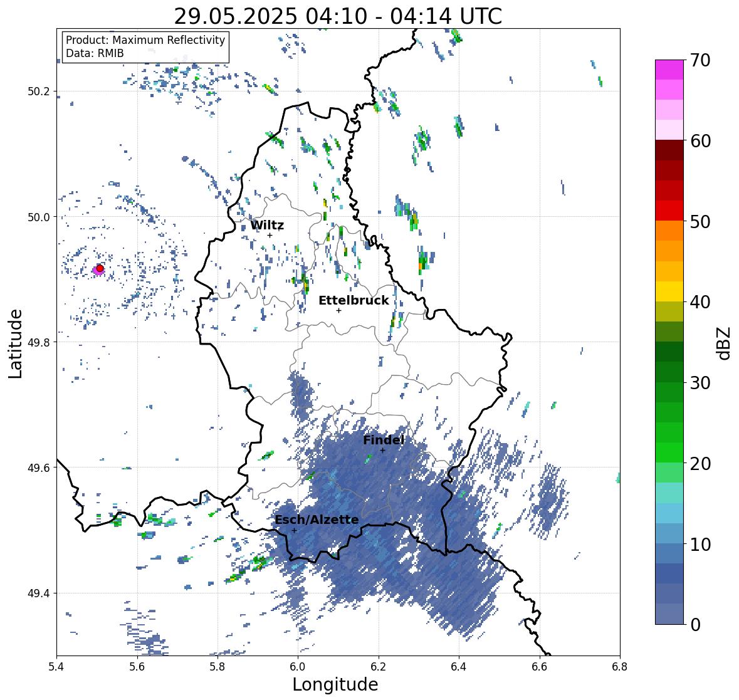Click the 'Data: RMIB' text
Image resolution: width=739 pixels, height=700 pixels.
(x=95, y=53)
